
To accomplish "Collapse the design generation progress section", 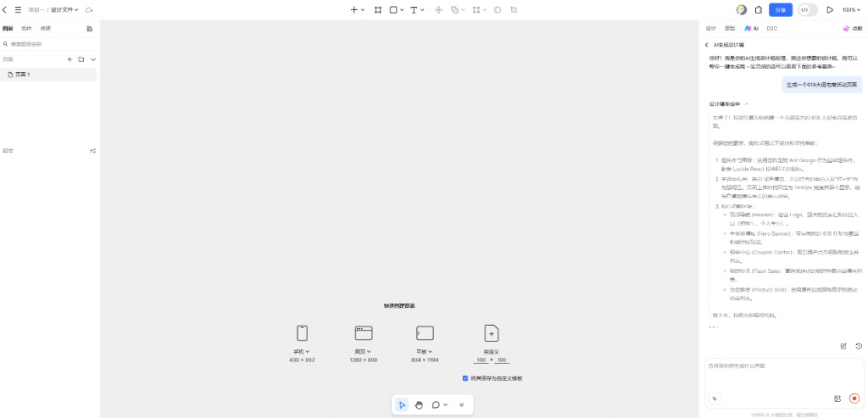I will [747, 104].
